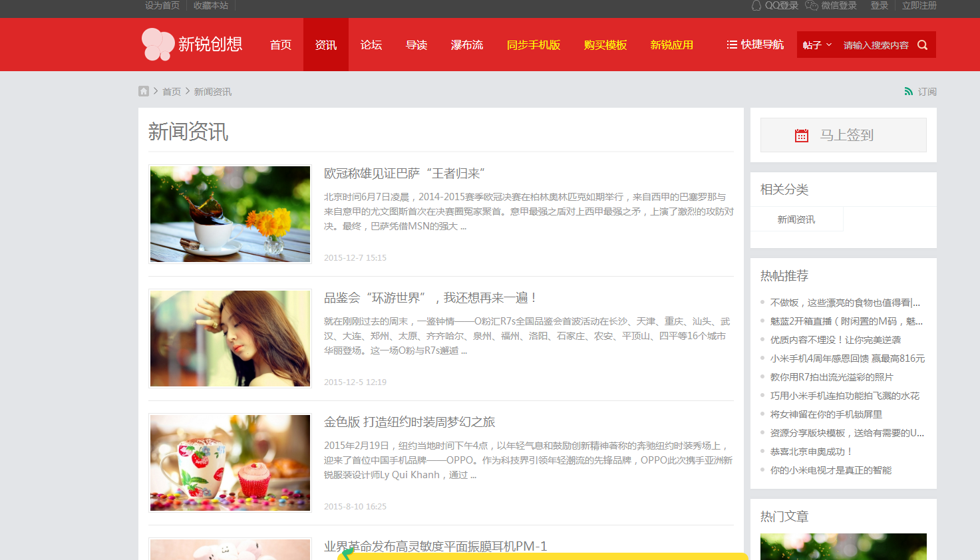This screenshot has height=560, width=980.
Task: Click the date 2015-12-7 15:15
Action: [x=355, y=258]
